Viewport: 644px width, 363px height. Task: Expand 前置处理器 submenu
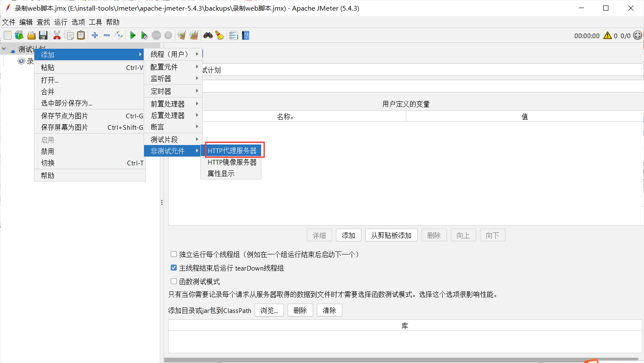pyautogui.click(x=173, y=104)
